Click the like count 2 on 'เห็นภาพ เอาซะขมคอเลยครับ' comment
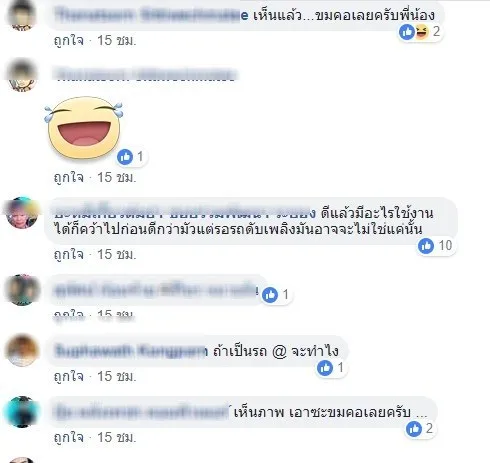The height and width of the screenshot is (463, 490). [429, 428]
